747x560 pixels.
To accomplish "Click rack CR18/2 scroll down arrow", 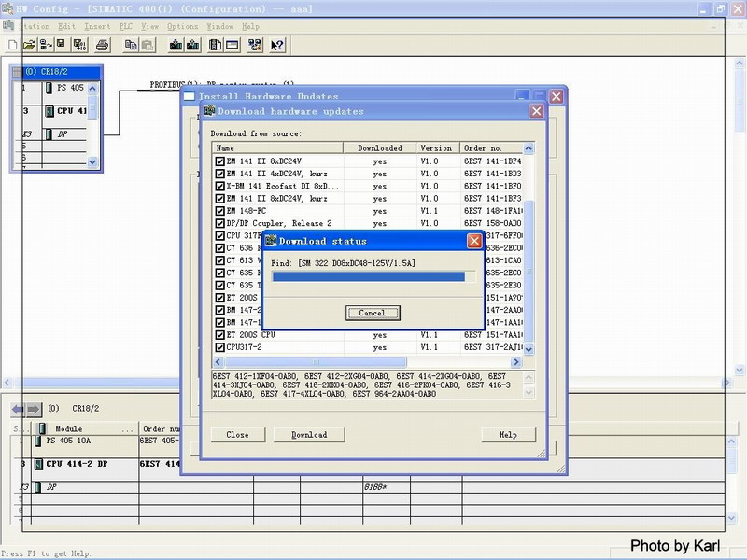I will click(92, 161).
